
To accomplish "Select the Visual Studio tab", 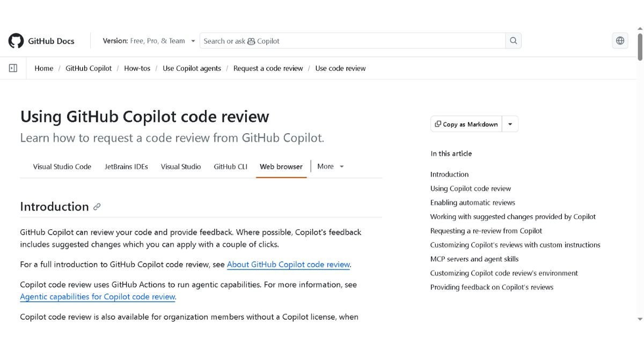I will click(x=181, y=166).
